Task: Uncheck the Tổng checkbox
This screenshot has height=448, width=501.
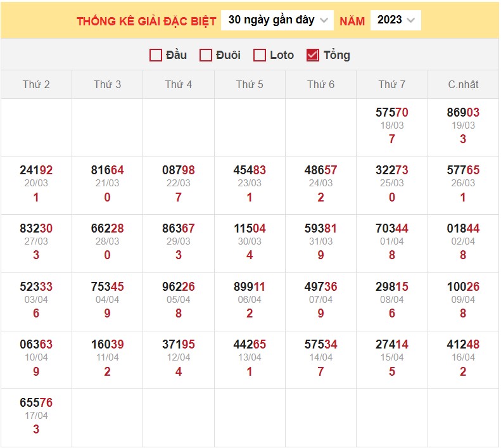Action: (312, 55)
